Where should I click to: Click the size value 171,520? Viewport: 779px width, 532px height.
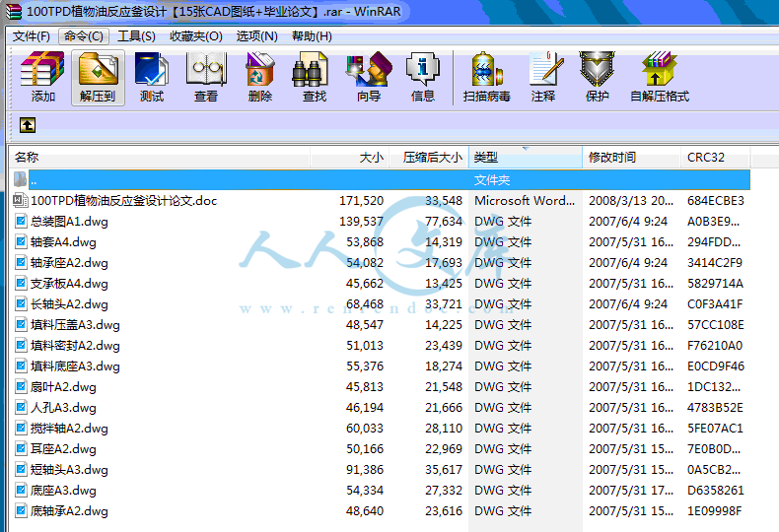[x=361, y=201]
